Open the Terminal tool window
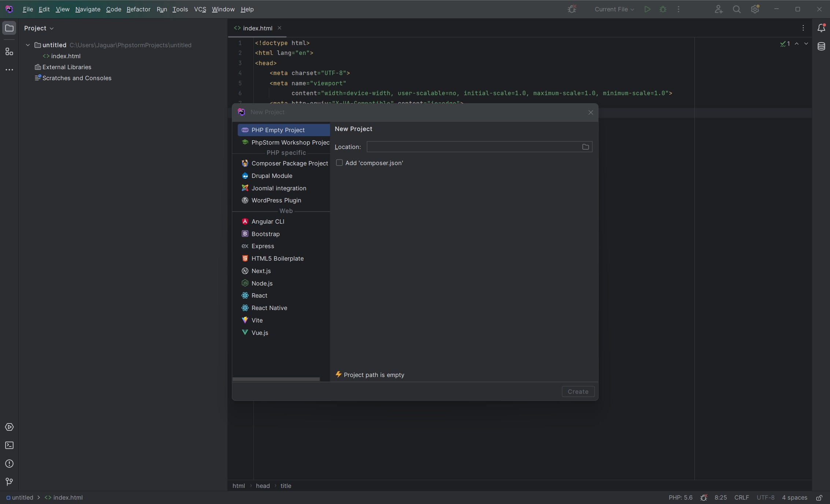The width and height of the screenshot is (830, 504). pos(9,445)
